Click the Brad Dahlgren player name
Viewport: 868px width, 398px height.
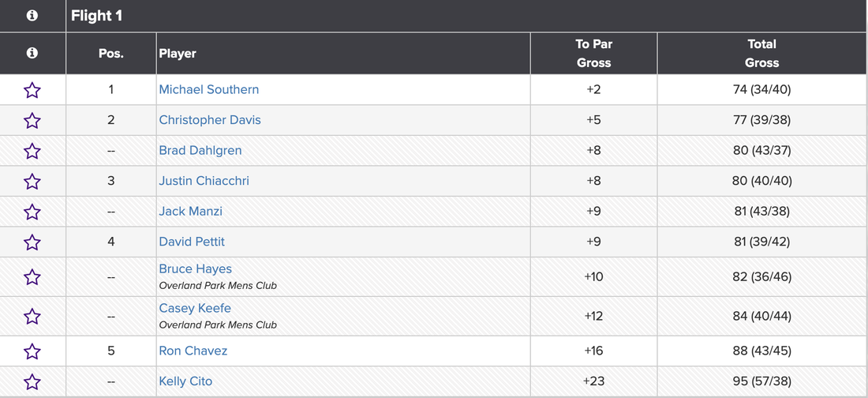[200, 151]
